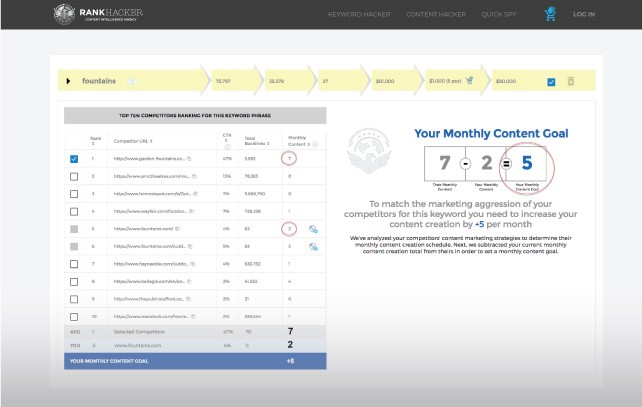Sort by Competitor URL column header
This screenshot has height=407, width=642.
tap(133, 141)
